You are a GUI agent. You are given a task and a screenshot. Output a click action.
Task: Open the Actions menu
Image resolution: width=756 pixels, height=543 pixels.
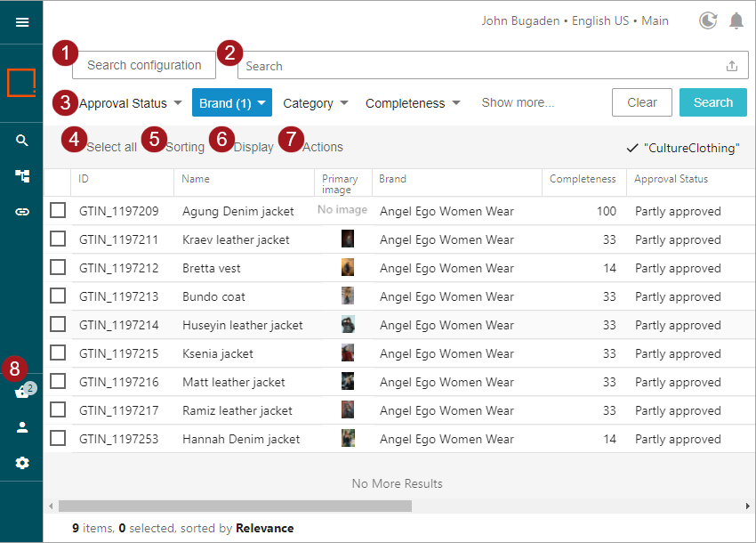click(322, 147)
